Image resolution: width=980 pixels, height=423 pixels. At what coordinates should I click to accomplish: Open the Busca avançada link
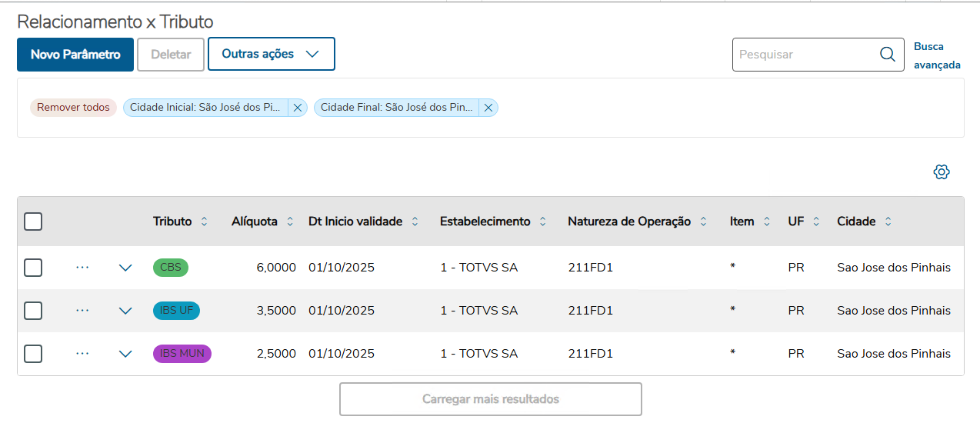pyautogui.click(x=937, y=55)
